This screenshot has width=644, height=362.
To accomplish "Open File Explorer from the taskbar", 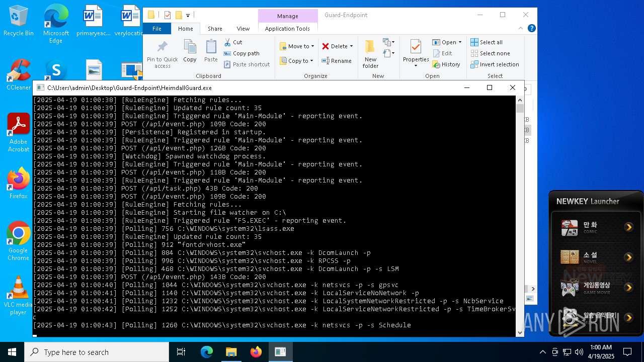I will (x=231, y=352).
